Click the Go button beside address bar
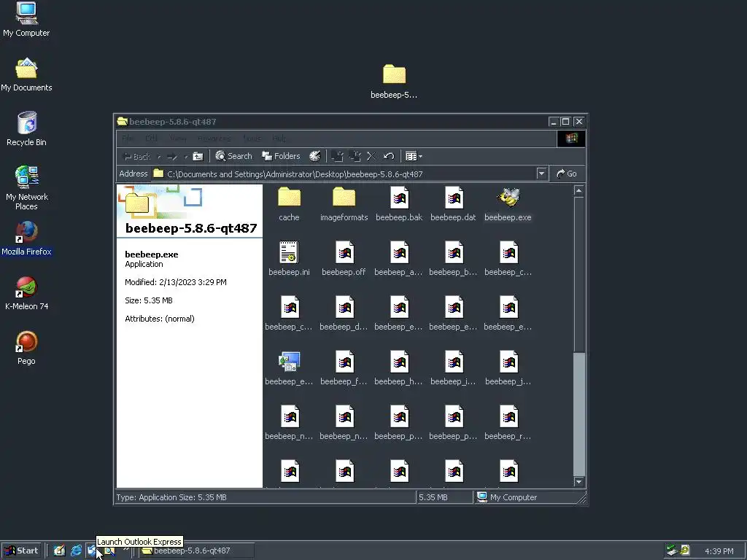 click(x=567, y=174)
